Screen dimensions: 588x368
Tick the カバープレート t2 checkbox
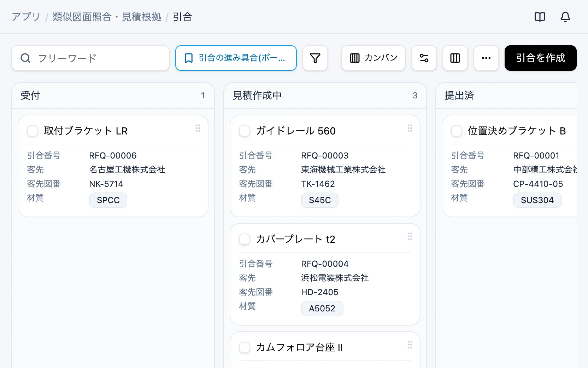pos(245,239)
